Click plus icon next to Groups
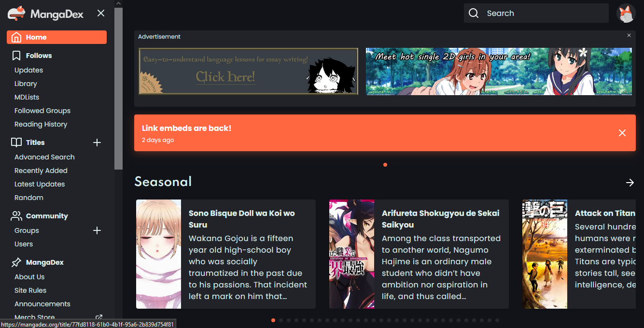The image size is (644, 328). [x=97, y=230]
